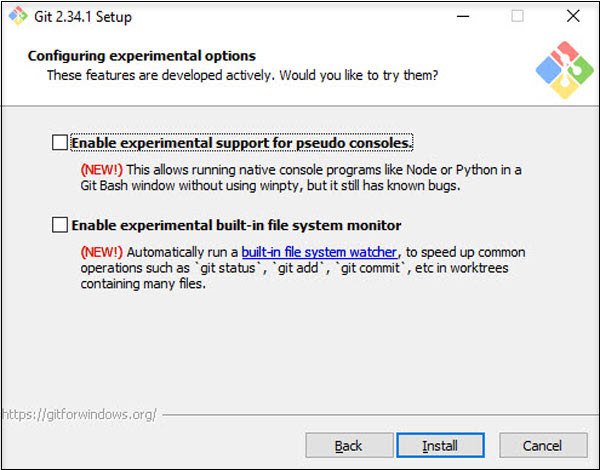The height and width of the screenshot is (470, 600).
Task: Open the 'built-in file system watcher' link
Action: (319, 252)
